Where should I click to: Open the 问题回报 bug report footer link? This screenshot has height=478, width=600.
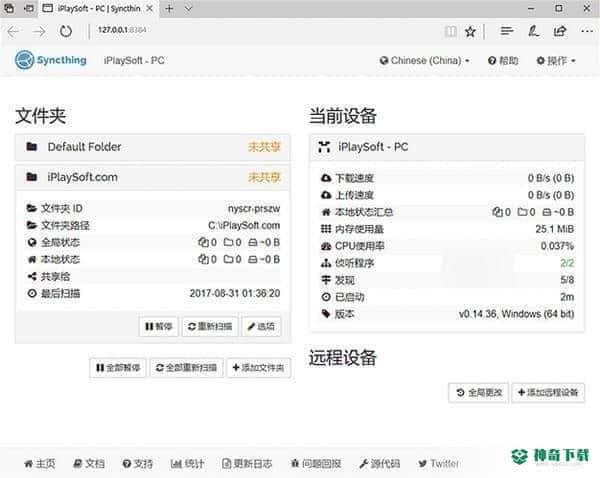click(x=316, y=464)
